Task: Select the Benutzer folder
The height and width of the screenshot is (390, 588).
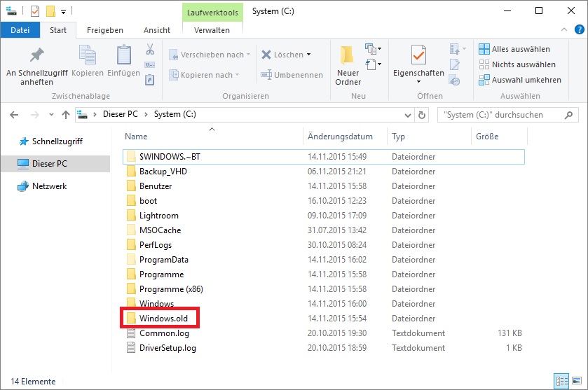Action: [x=323, y=186]
